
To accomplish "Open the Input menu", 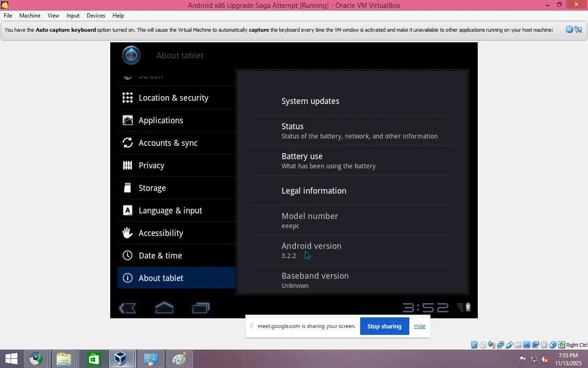I will tap(73, 15).
